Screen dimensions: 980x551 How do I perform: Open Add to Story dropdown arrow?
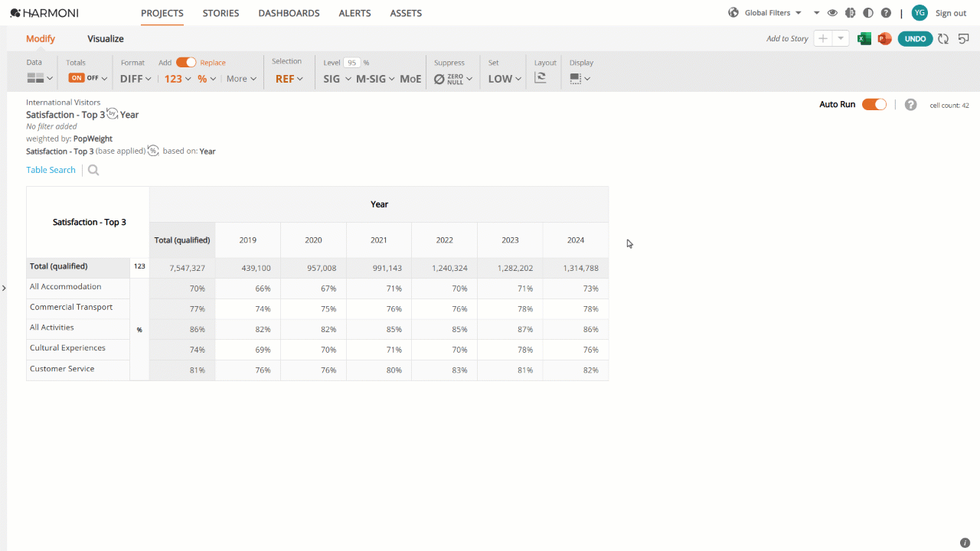[x=841, y=39]
